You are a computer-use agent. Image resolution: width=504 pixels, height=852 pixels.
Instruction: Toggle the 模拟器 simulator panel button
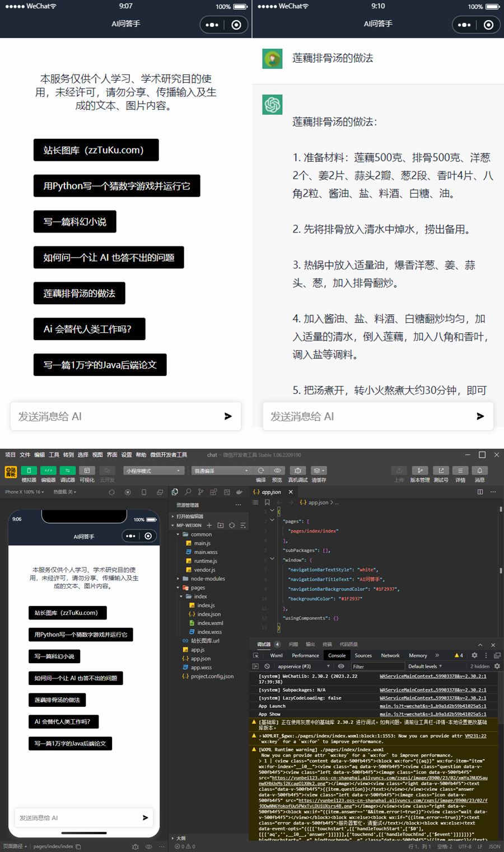[x=29, y=471]
